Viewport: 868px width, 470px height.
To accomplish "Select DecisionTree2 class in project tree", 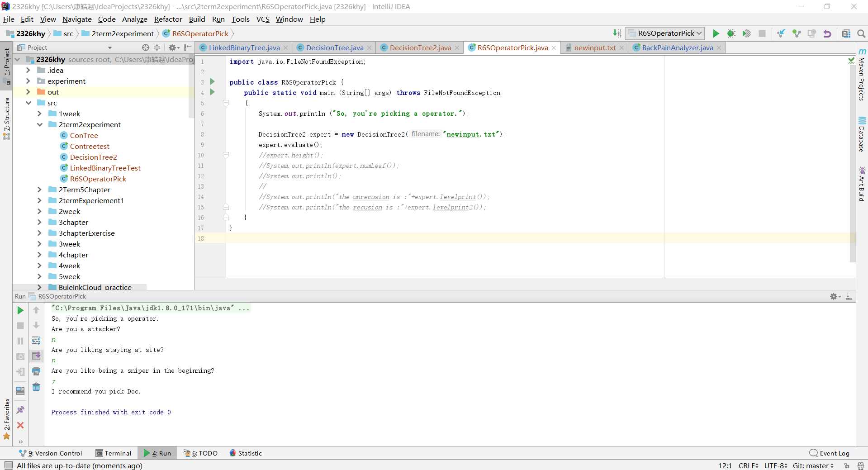I will 93,157.
